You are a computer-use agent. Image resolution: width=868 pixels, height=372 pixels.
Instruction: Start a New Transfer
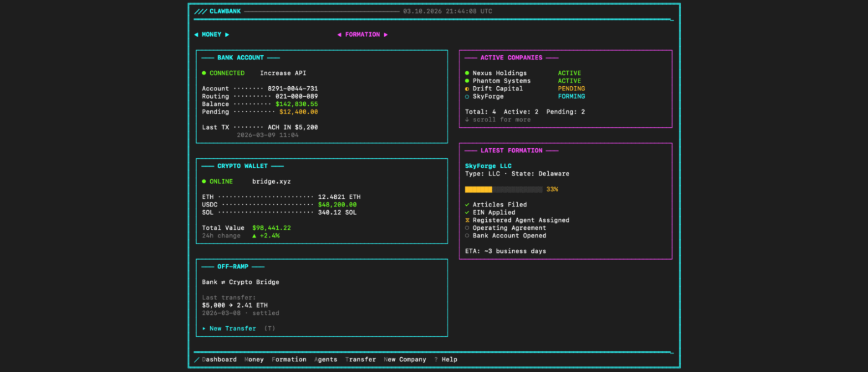pos(232,329)
